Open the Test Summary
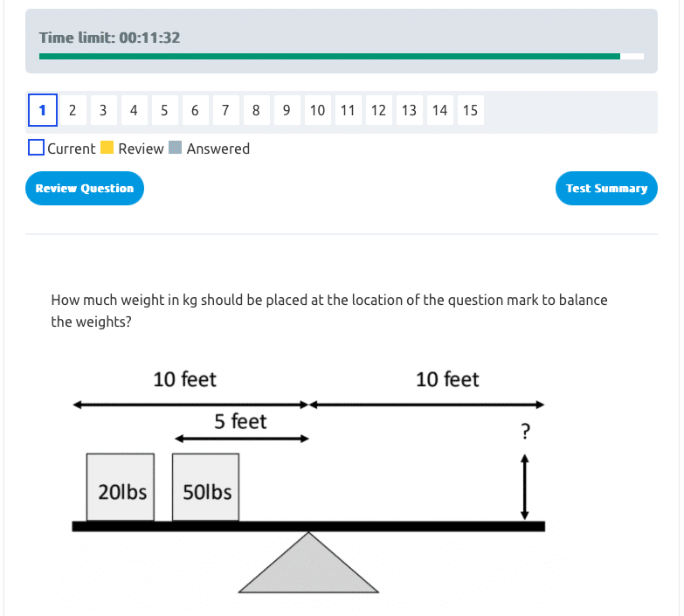Image resolution: width=684 pixels, height=616 pixels. click(606, 189)
